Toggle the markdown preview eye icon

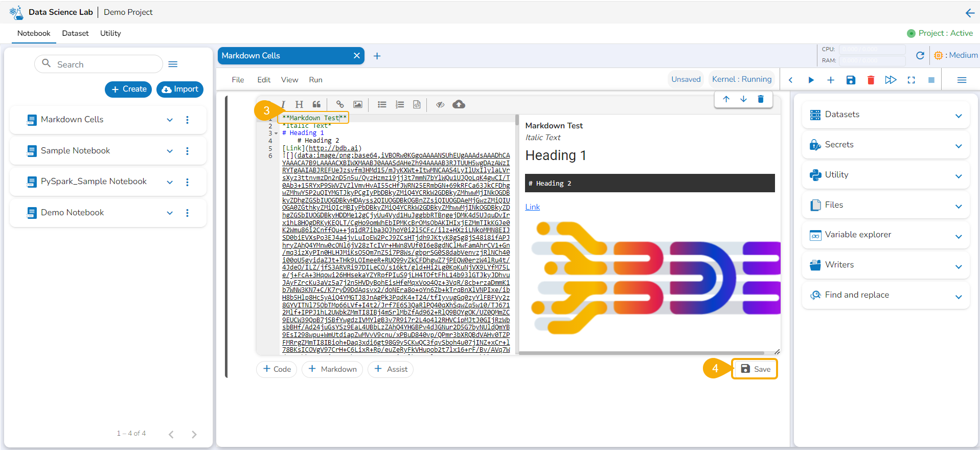[440, 104]
